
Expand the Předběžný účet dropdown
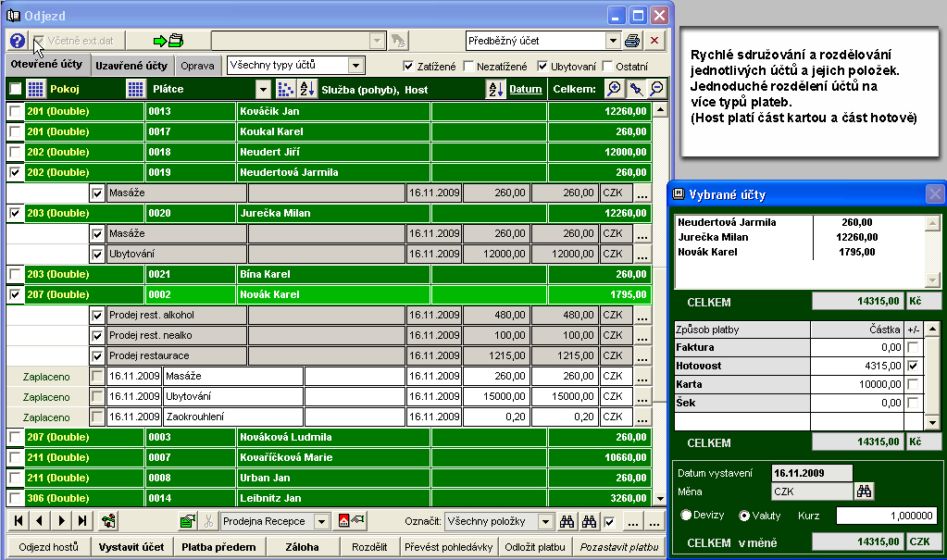click(x=612, y=41)
